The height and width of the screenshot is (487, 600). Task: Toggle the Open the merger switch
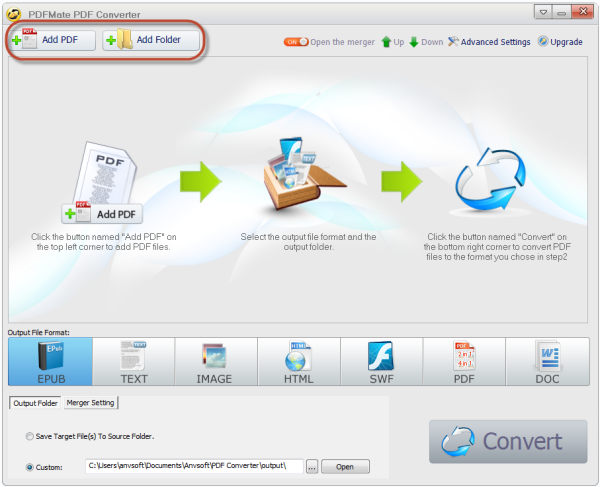[296, 42]
